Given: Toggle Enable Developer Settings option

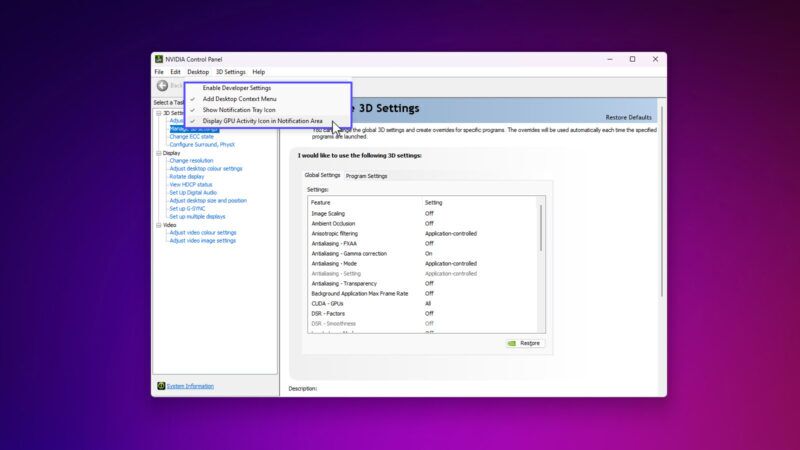Looking at the screenshot, I should [x=236, y=88].
